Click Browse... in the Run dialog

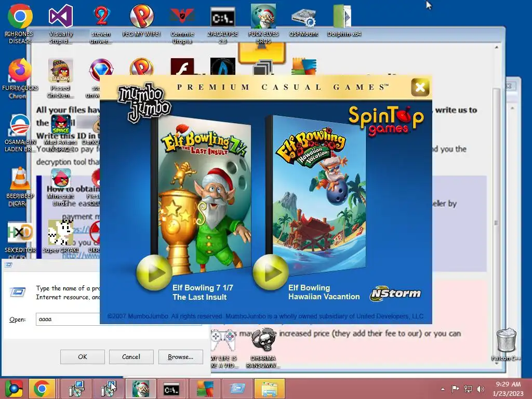180,357
